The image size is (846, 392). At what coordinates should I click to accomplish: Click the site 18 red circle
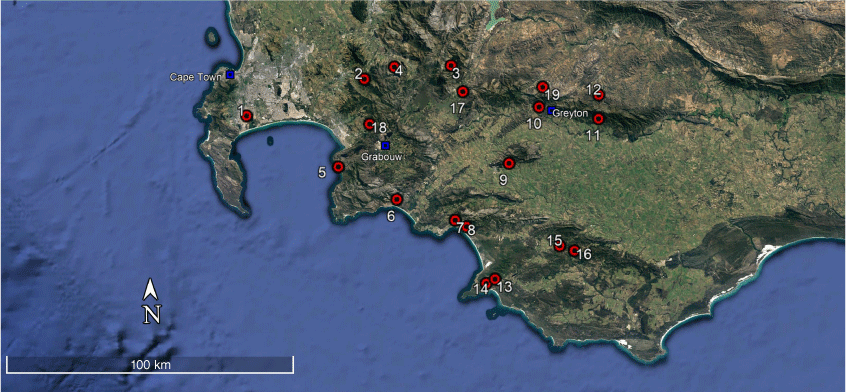pos(370,124)
